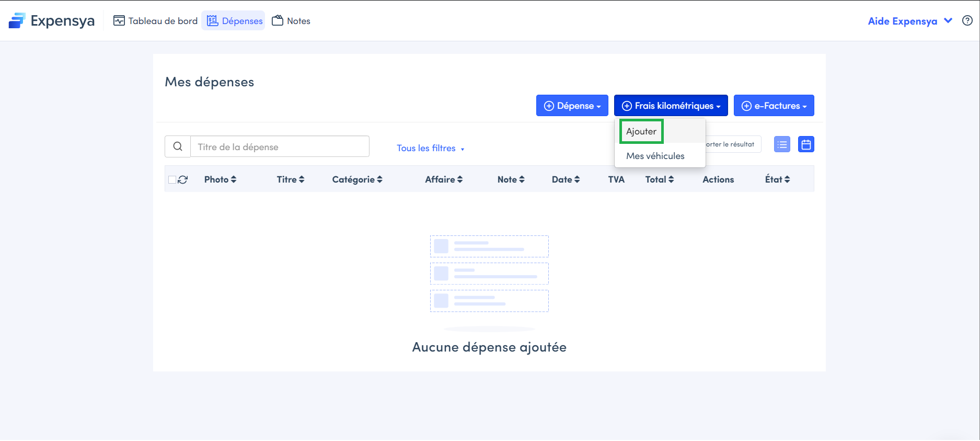980x441 pixels.
Task: Open the e-Factures dropdown button
Action: click(x=774, y=106)
